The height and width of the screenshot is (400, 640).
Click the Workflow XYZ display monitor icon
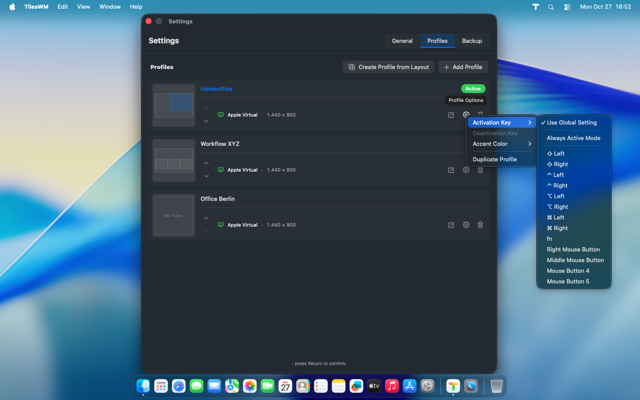click(x=220, y=170)
